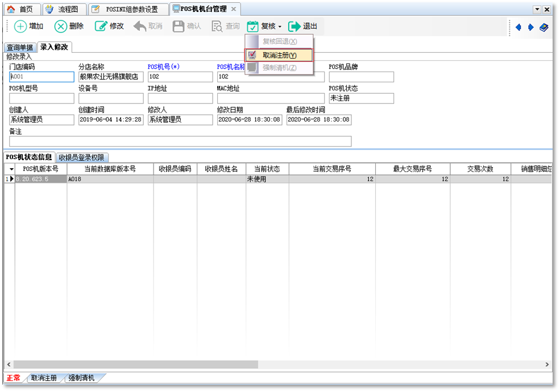Click the blue right navigation arrow
This screenshot has height=392, width=560.
pyautogui.click(x=531, y=27)
